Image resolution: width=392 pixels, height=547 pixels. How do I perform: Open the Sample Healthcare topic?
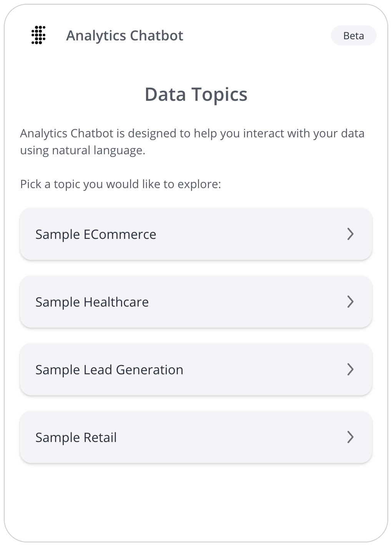tap(196, 302)
